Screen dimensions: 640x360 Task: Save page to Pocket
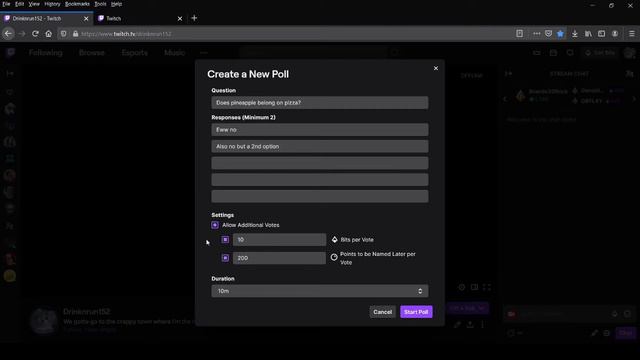549,33
